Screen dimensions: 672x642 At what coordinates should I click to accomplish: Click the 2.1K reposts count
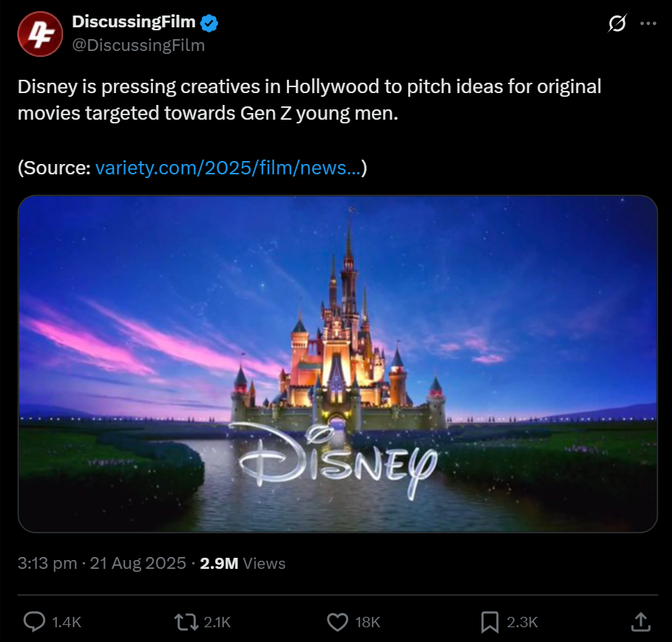point(217,622)
